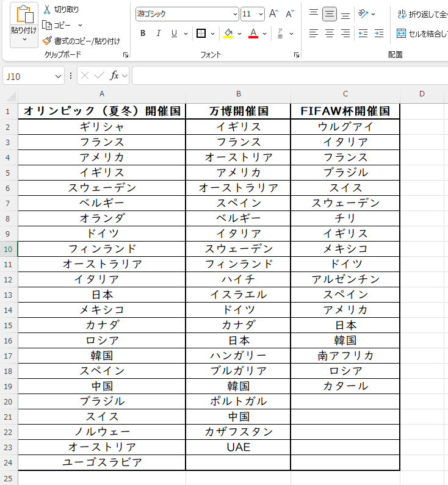Increase font size with the larger A button
448x485 pixels.
pyautogui.click(x=273, y=13)
